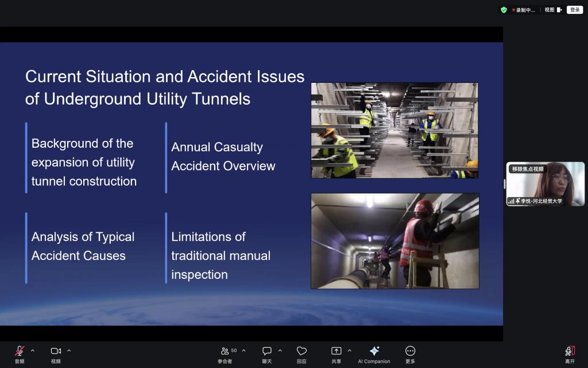This screenshot has width=588, height=368.
Task: Open the 聊天 chat bubble icon
Action: [267, 351]
